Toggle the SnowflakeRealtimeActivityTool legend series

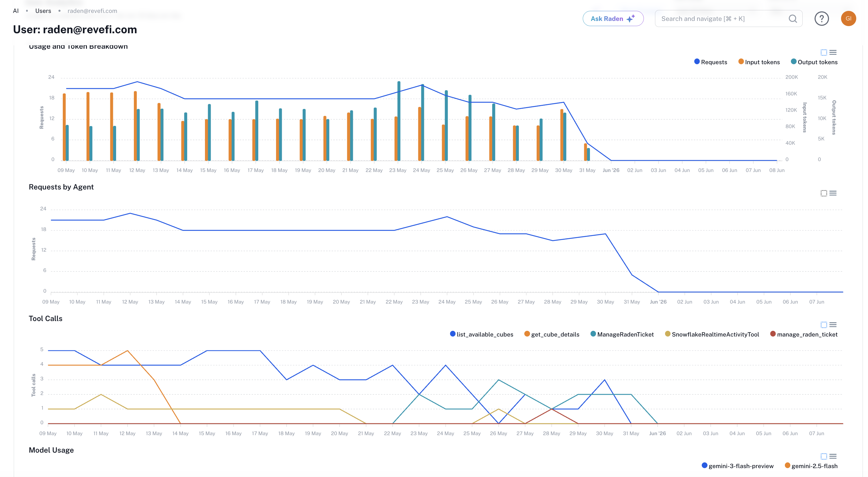click(x=712, y=334)
